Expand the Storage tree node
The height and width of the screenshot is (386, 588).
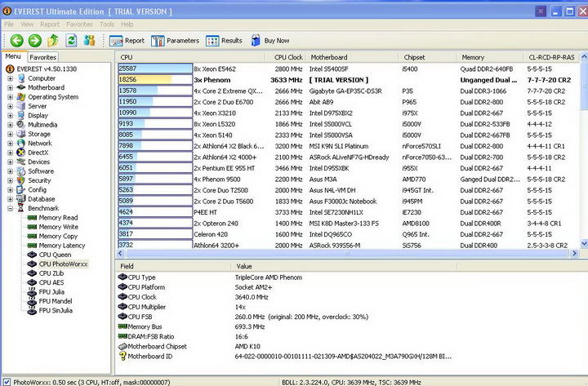(10, 134)
